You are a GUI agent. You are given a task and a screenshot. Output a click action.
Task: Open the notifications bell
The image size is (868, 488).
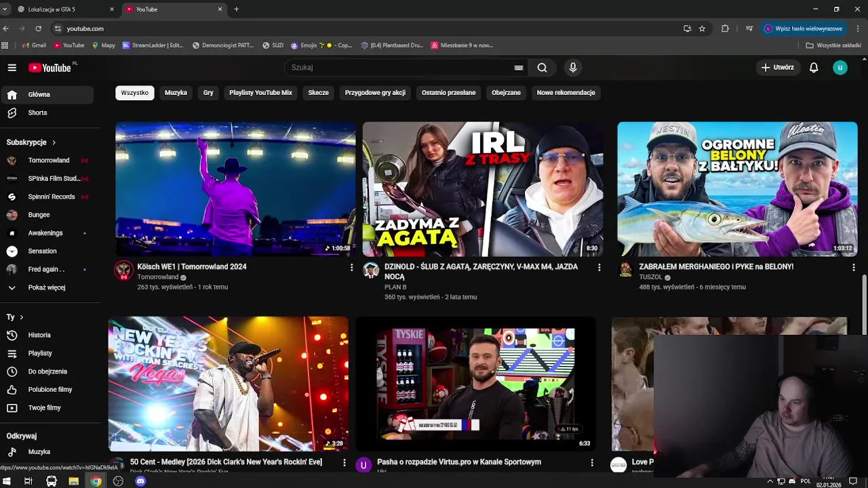tap(814, 67)
